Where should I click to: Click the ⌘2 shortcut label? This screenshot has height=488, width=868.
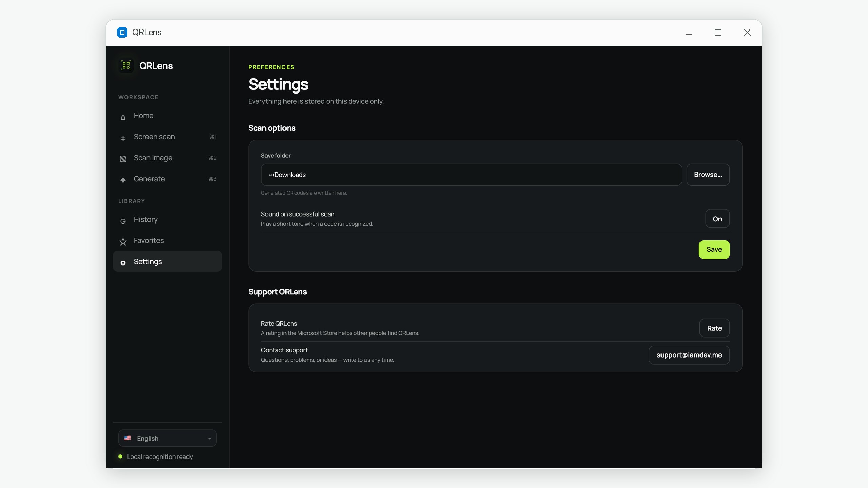[212, 158]
